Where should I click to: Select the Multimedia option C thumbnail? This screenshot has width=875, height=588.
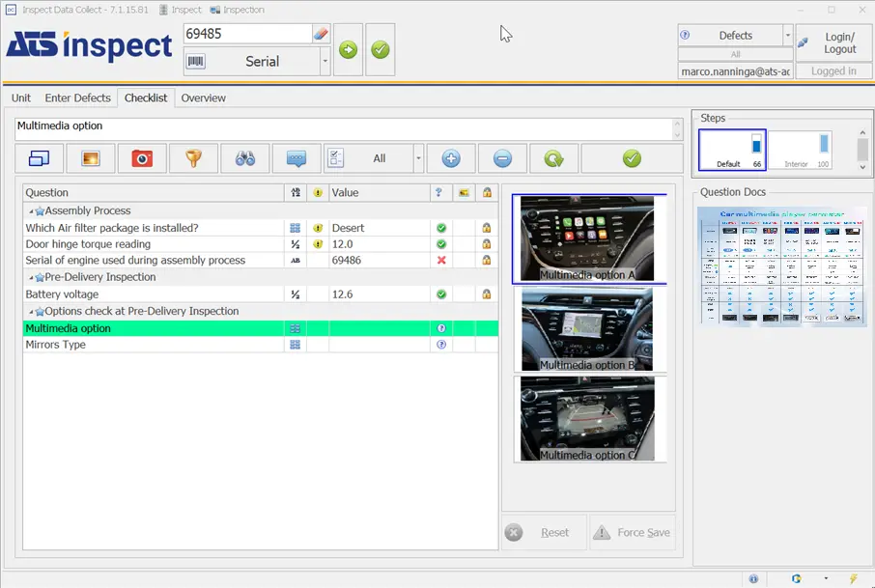pyautogui.click(x=589, y=419)
